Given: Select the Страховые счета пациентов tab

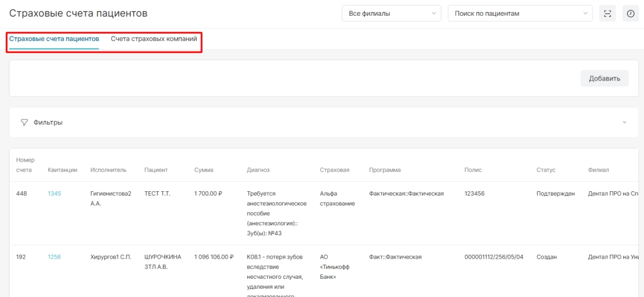Looking at the screenshot, I should click(x=54, y=39).
